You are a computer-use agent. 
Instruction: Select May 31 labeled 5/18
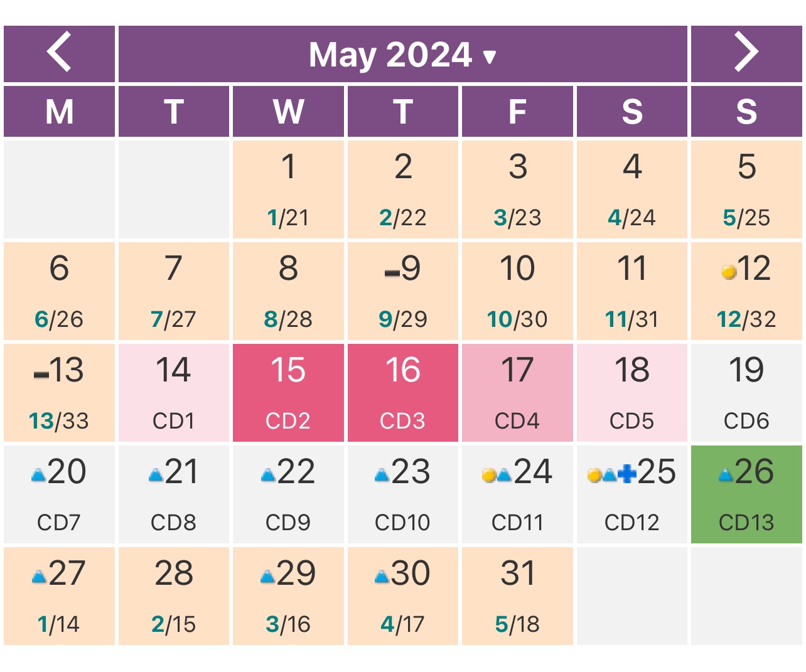click(517, 595)
